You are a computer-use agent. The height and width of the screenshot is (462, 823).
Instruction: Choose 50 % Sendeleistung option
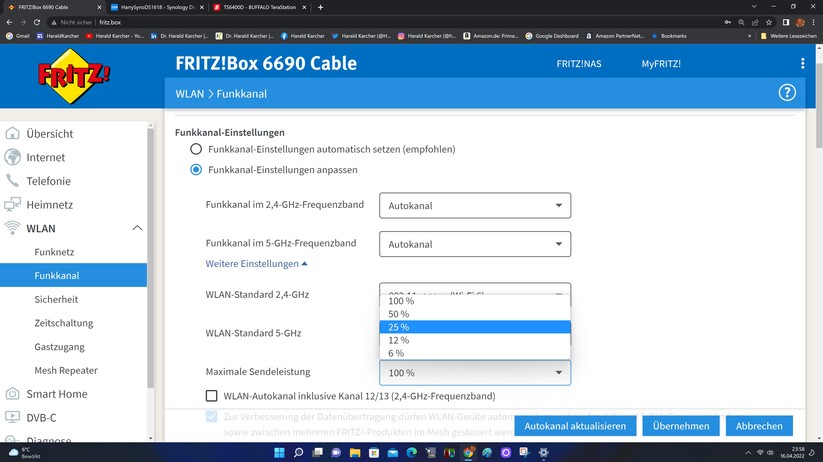point(475,314)
